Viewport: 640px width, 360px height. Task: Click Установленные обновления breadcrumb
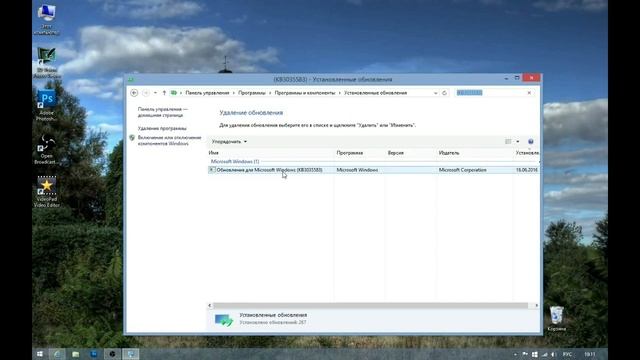point(375,93)
